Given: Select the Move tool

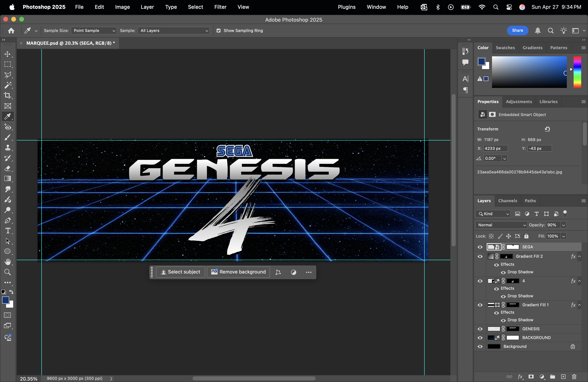Looking at the screenshot, I should tap(8, 54).
